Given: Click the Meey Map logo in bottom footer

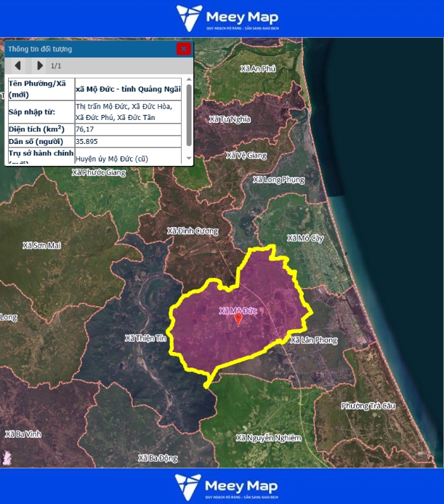Looking at the screenshot, I should pos(227,486).
